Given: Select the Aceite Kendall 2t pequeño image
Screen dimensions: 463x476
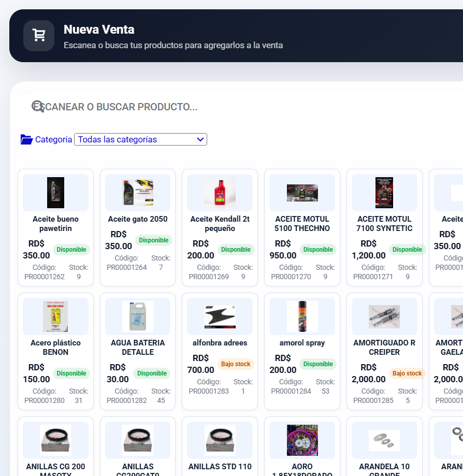Looking at the screenshot, I should click(x=220, y=193).
